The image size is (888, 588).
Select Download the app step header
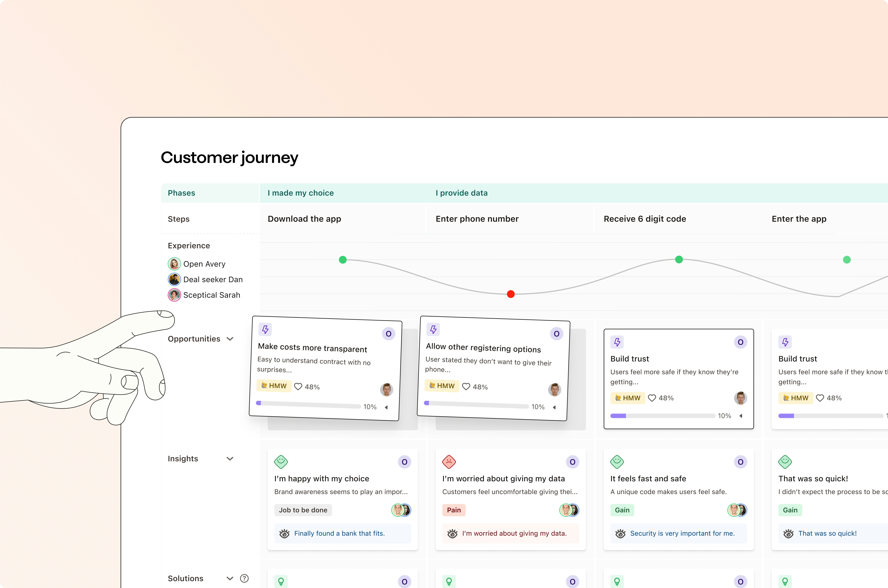(304, 219)
